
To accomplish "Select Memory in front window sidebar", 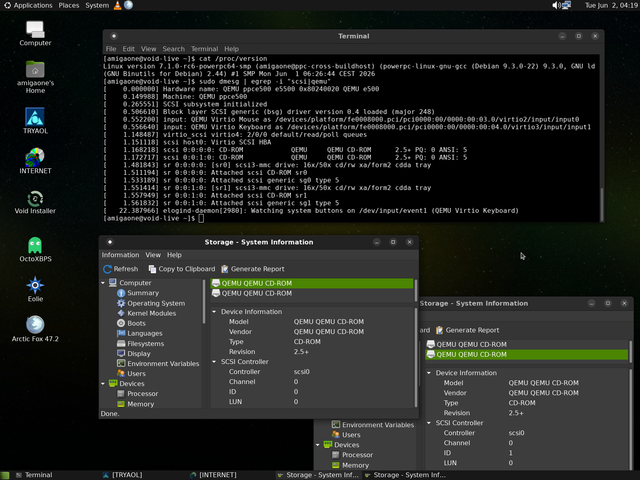I will (x=140, y=404).
